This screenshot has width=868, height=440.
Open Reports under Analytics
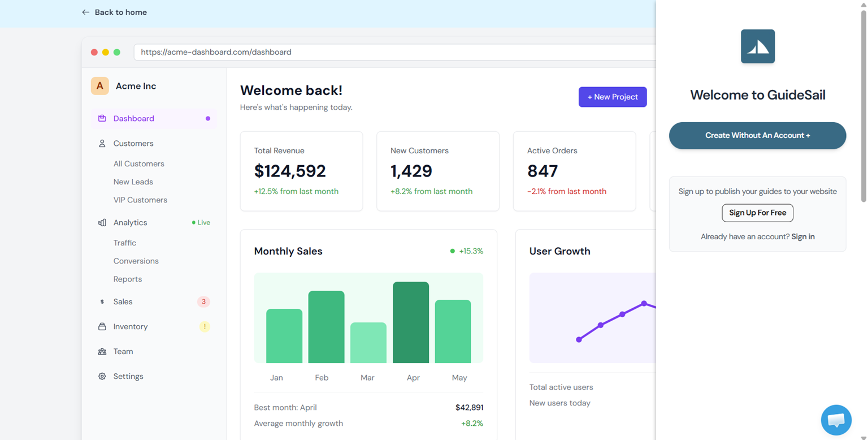coord(127,279)
